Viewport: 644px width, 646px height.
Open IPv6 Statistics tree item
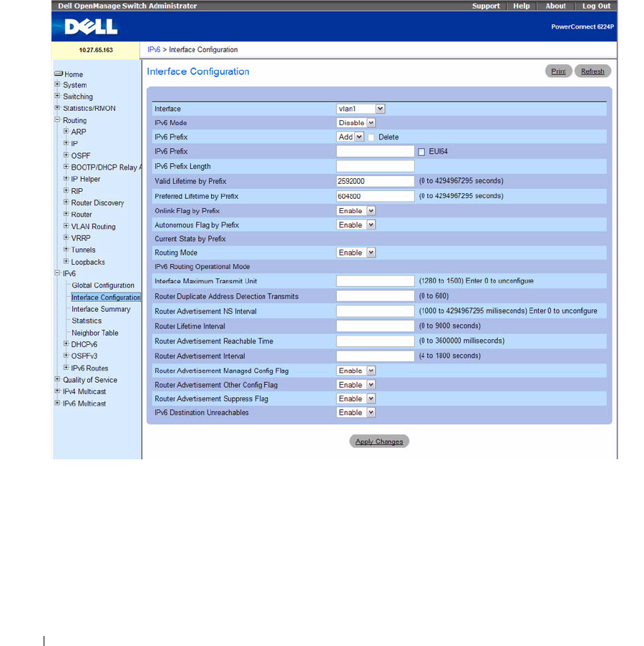coord(87,320)
